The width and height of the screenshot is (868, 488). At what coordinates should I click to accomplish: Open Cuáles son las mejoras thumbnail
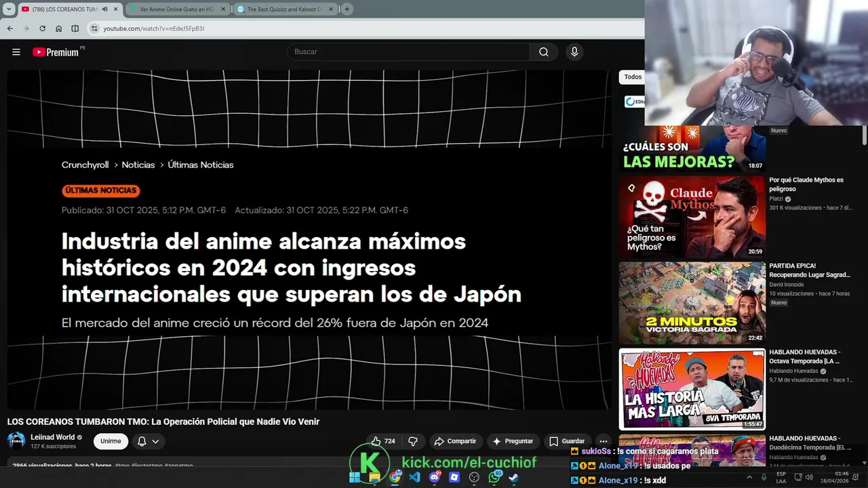click(x=692, y=148)
